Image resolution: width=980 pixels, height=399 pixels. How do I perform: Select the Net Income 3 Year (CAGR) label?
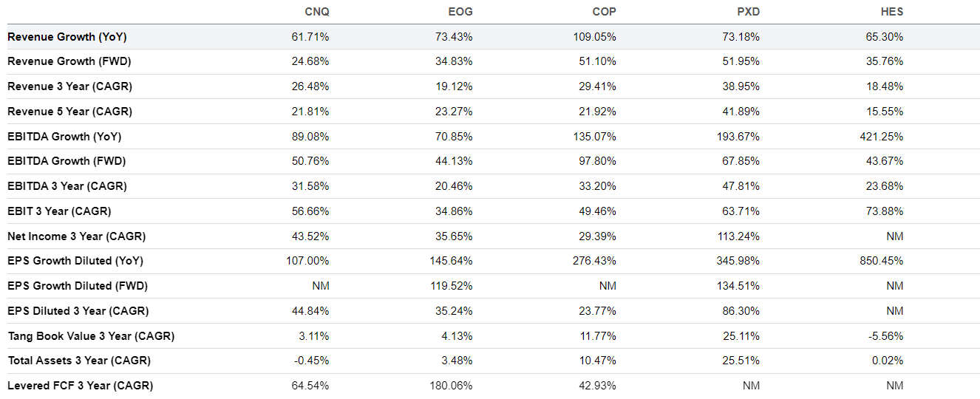tap(76, 236)
